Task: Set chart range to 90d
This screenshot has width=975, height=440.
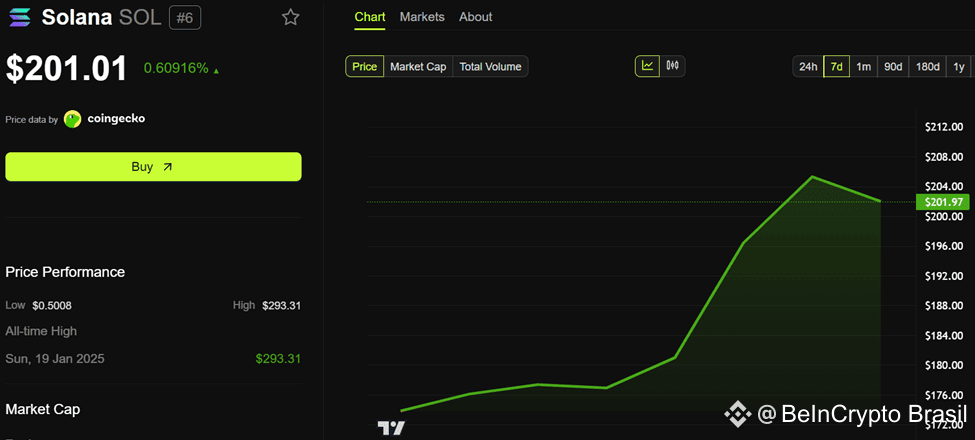Action: click(x=893, y=66)
